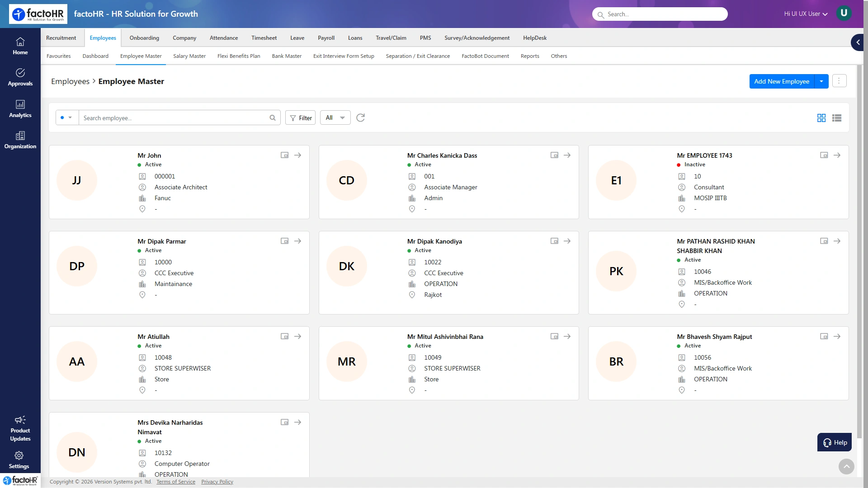Viewport: 868px width, 488px height.
Task: Click the Employees breadcrumb link
Action: 70,81
